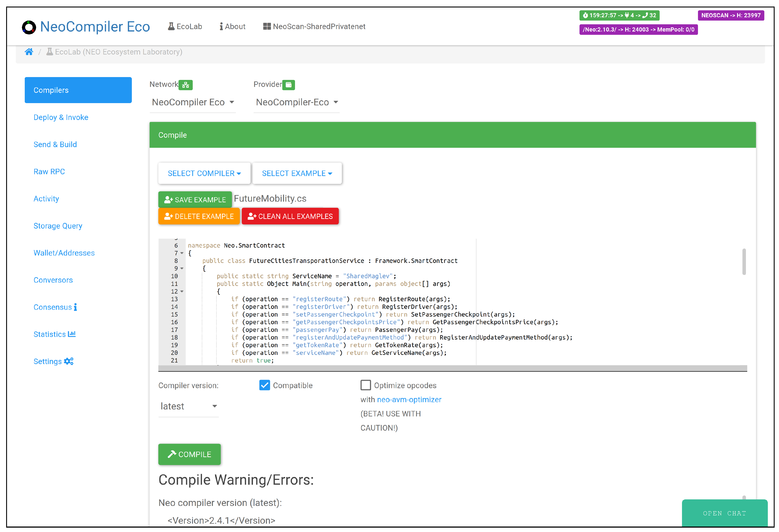Click the Statistics bar chart icon
779x532 pixels.
point(72,334)
